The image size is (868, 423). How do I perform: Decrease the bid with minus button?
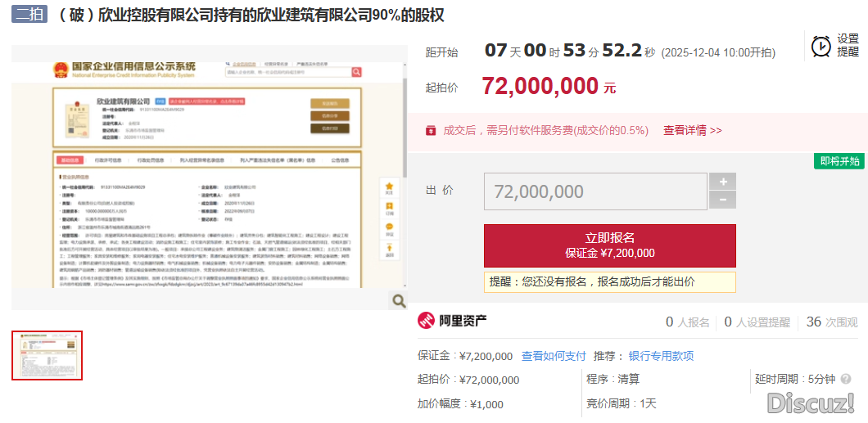722,200
